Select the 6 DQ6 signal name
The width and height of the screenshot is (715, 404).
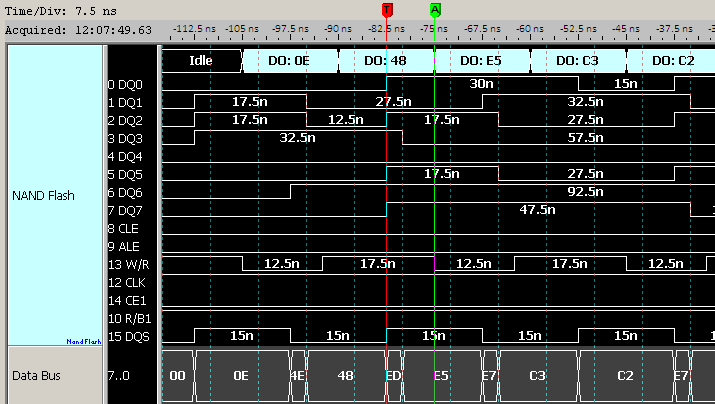[x=125, y=193]
